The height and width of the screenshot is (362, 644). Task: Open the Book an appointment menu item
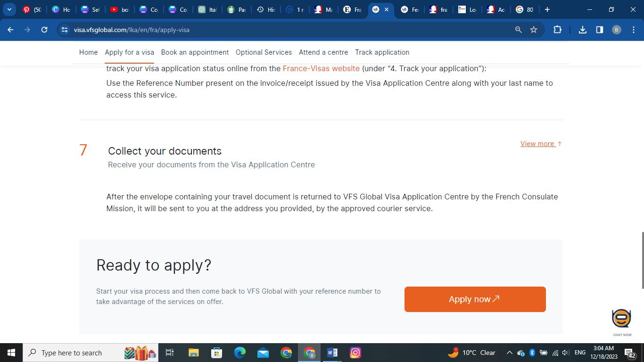pyautogui.click(x=195, y=52)
